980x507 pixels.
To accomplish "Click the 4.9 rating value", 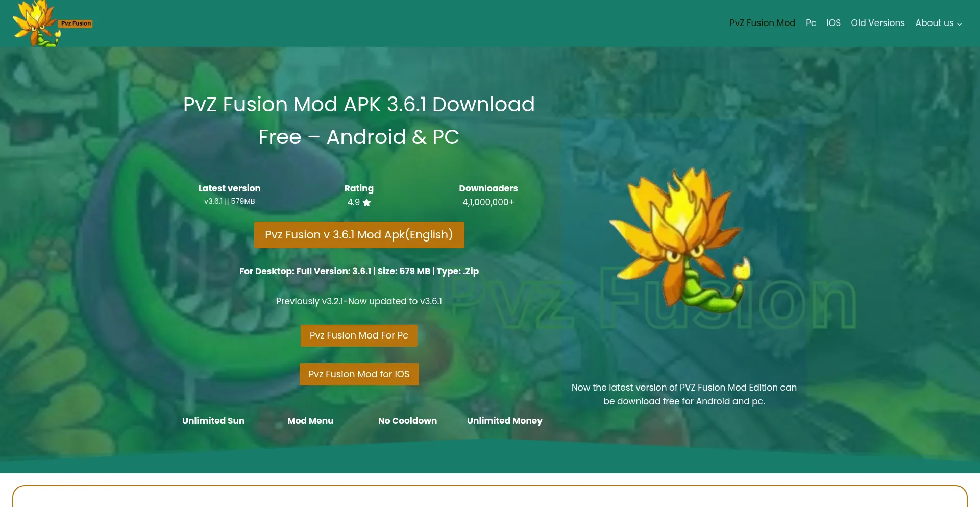I will [x=353, y=202].
